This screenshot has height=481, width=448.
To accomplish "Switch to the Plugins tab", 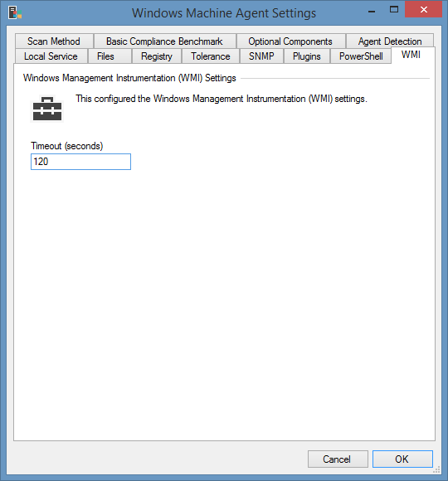I will click(307, 56).
